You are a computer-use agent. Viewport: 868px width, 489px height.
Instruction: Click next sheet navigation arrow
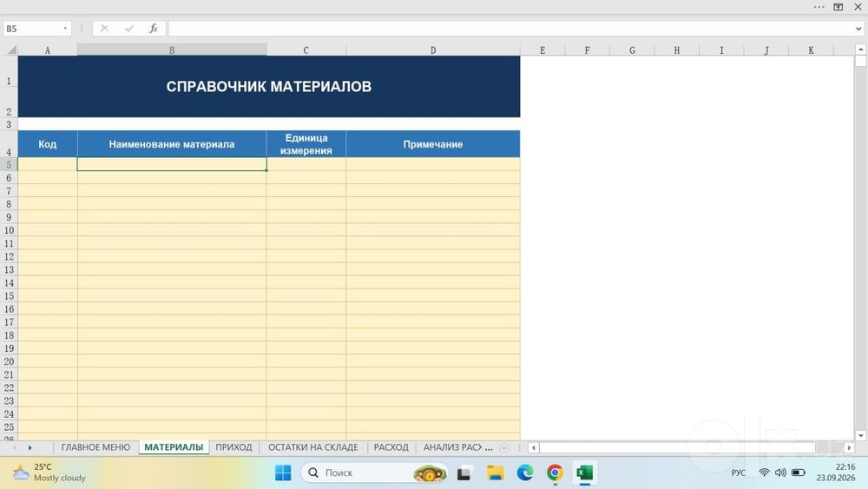[30, 447]
